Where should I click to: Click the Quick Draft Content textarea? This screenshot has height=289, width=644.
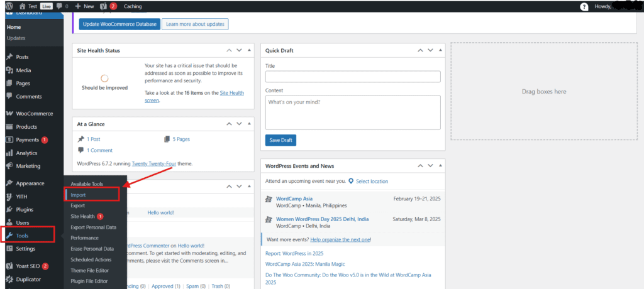pyautogui.click(x=353, y=112)
